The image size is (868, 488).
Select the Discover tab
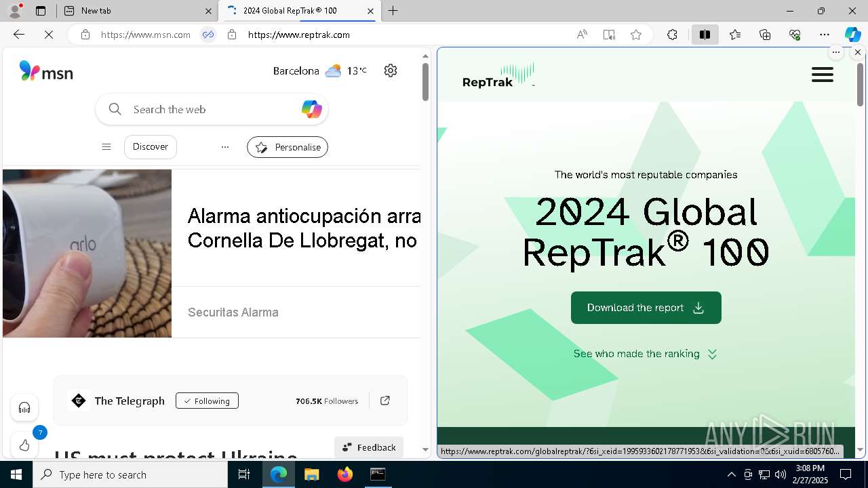click(151, 147)
